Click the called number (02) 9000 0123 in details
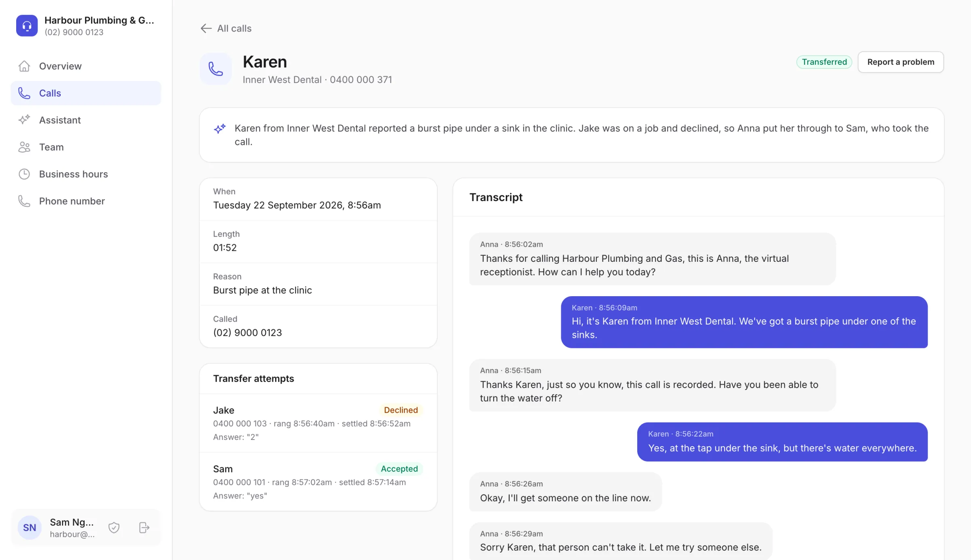 (x=248, y=333)
